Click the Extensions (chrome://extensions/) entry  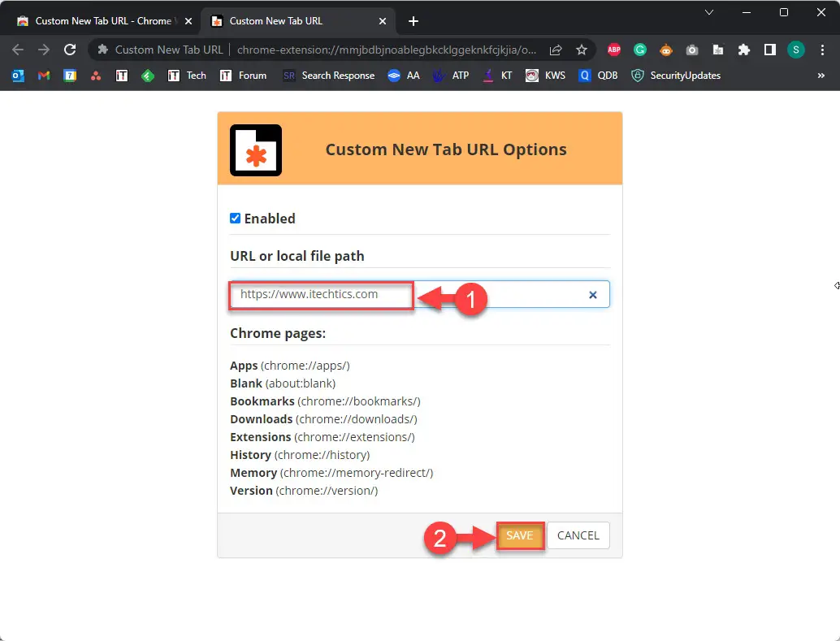[323, 437]
